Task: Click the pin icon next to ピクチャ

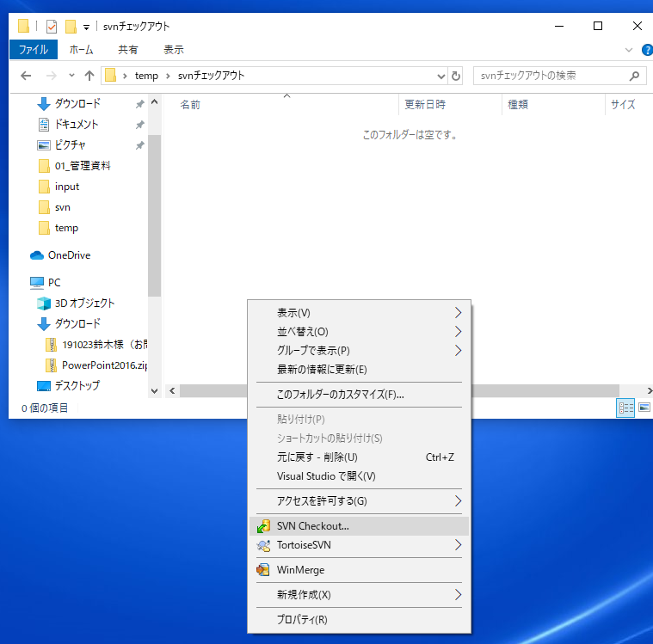Action: pyautogui.click(x=140, y=145)
